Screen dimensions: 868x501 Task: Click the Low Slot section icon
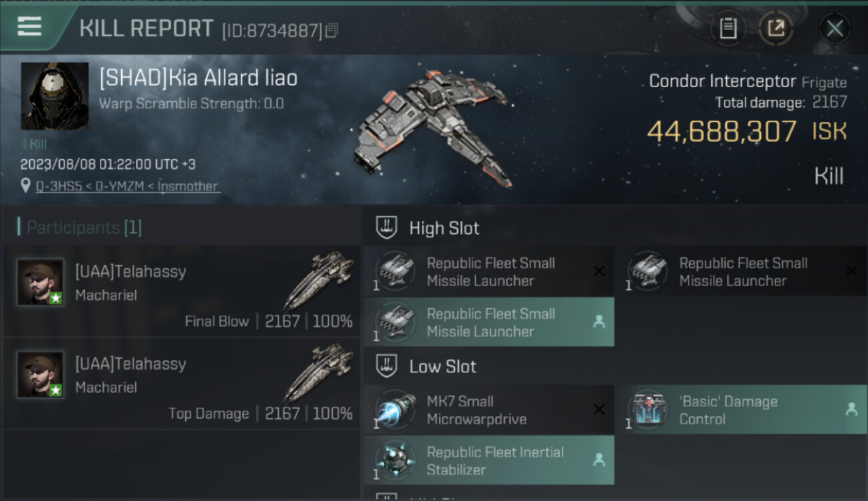click(387, 366)
